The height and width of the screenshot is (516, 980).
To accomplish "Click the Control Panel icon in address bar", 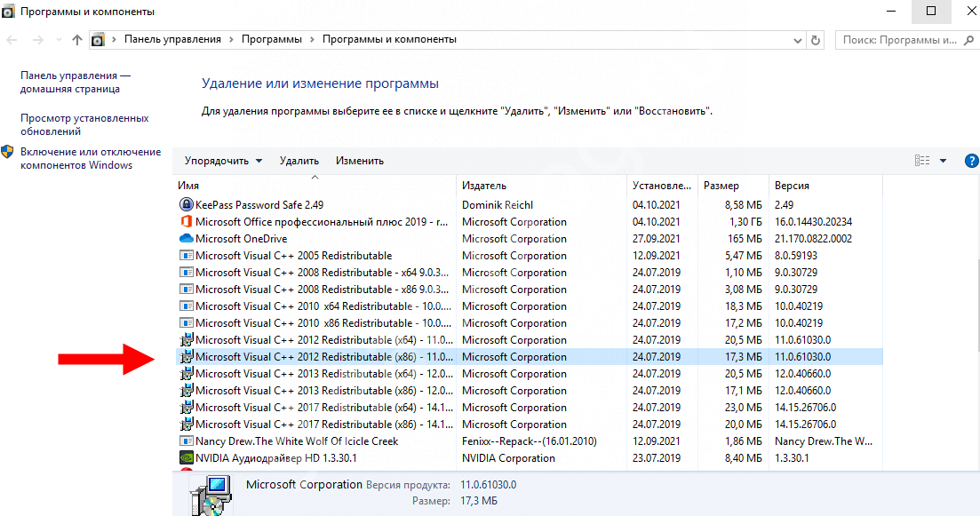I will click(98, 40).
